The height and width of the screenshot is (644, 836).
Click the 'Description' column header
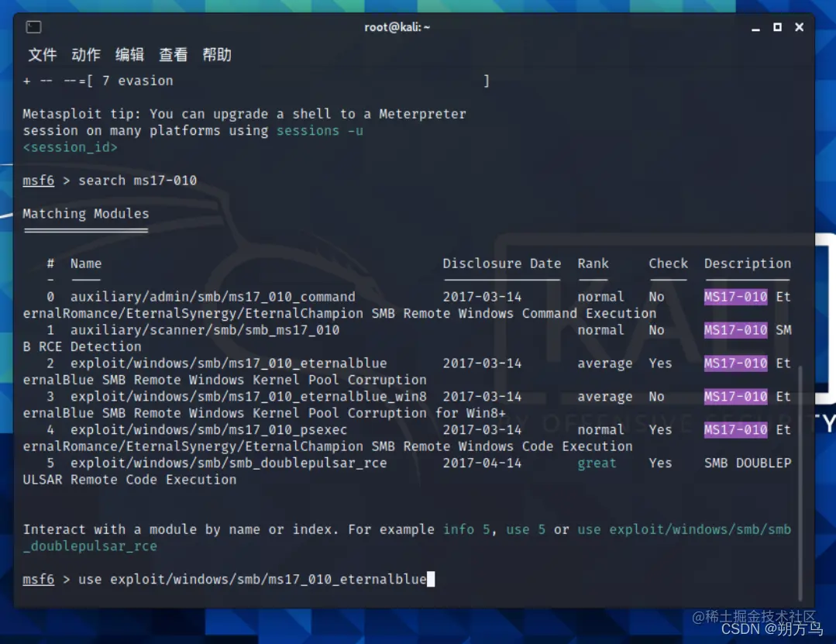pyautogui.click(x=748, y=263)
